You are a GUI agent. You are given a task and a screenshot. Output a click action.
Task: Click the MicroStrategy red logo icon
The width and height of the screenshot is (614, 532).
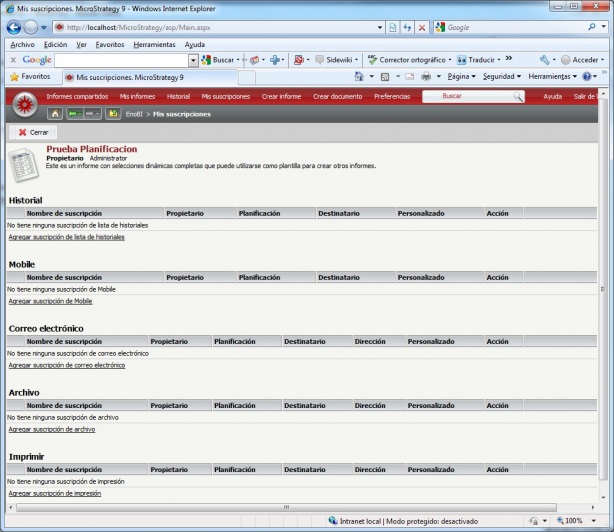click(24, 103)
